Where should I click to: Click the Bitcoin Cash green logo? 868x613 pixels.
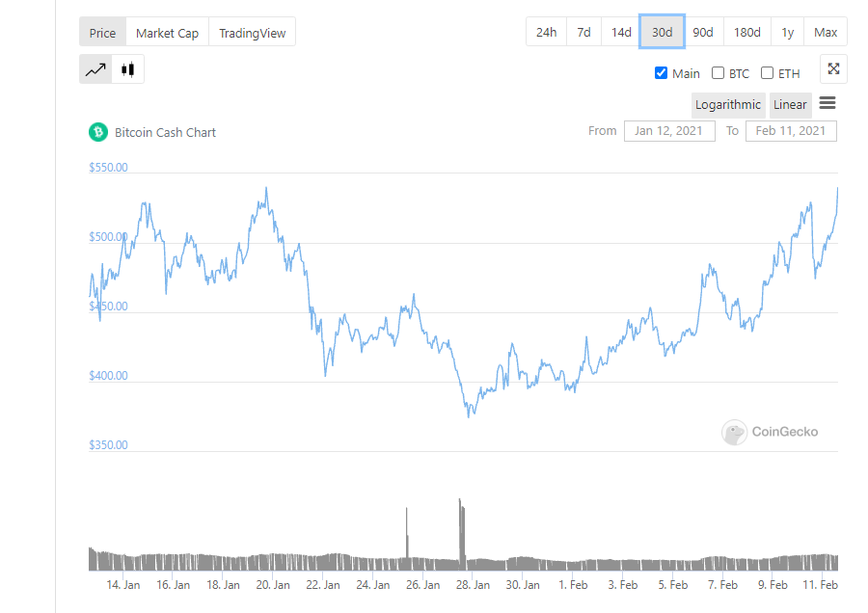click(x=98, y=132)
